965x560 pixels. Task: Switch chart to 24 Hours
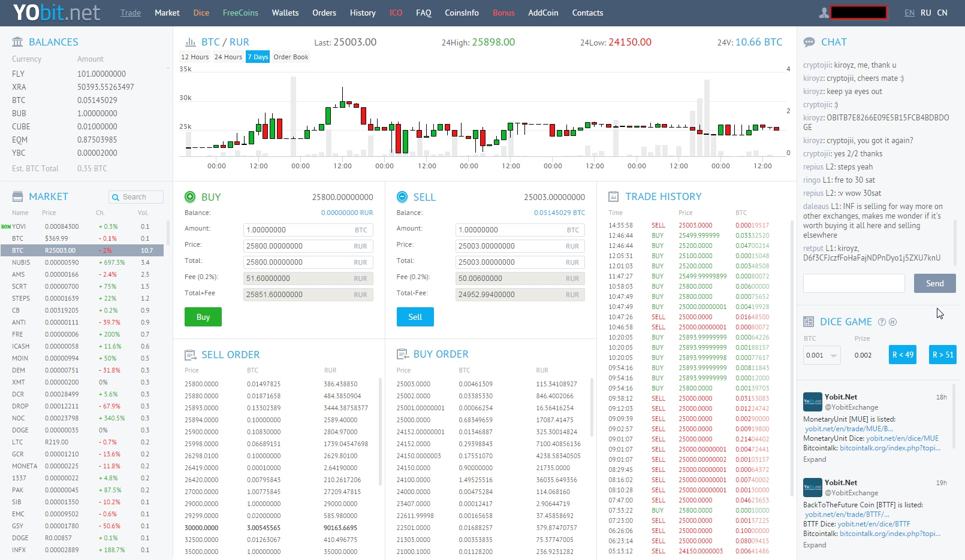pyautogui.click(x=228, y=57)
